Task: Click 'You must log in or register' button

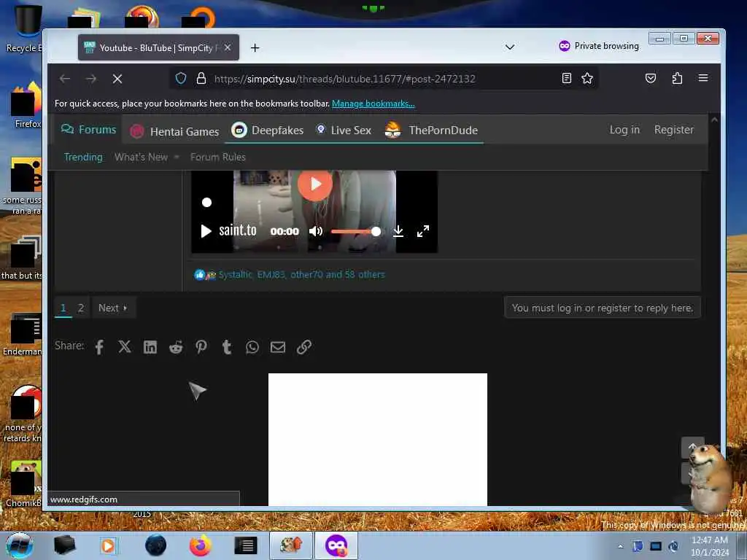Action: click(x=602, y=308)
